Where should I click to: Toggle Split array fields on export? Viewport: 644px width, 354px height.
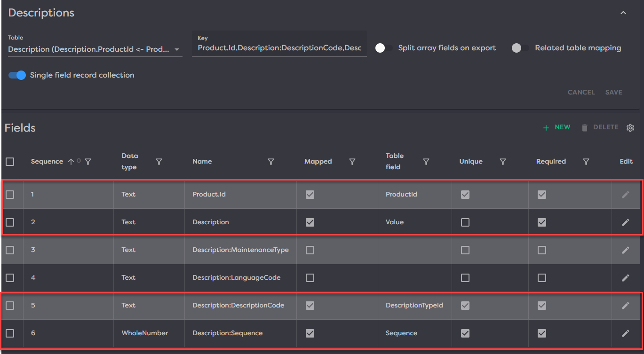point(384,48)
